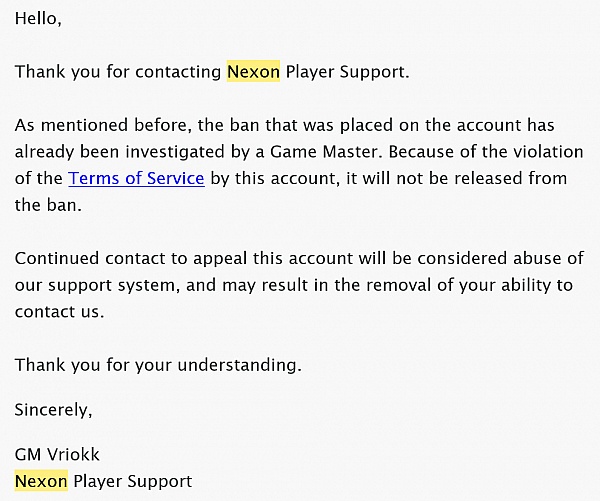Click the word Hello at the top
Image resolution: width=600 pixels, height=501 pixels.
coord(38,18)
